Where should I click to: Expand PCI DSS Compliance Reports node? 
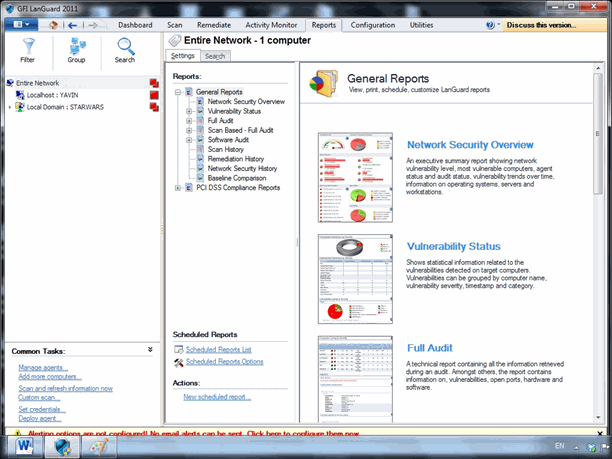(178, 188)
